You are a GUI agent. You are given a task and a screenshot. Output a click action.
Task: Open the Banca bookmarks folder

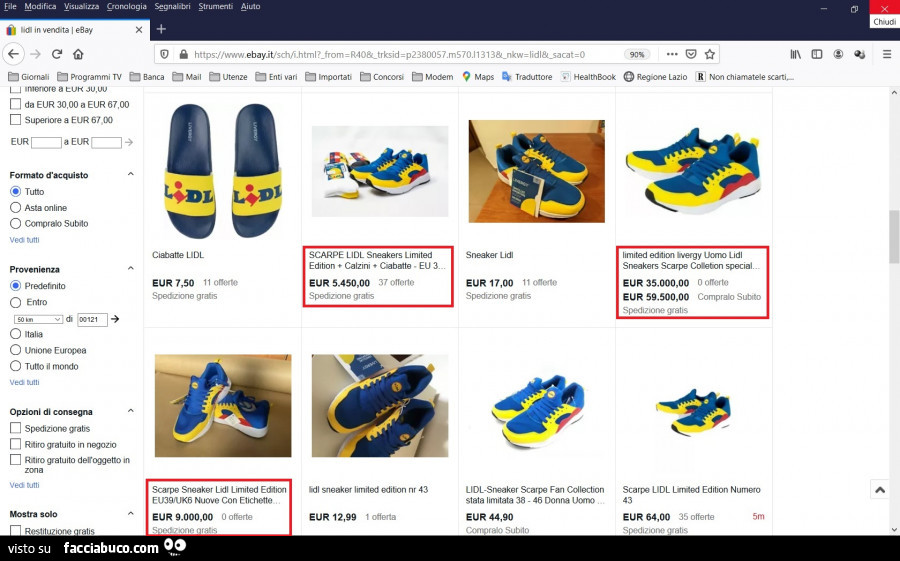(x=147, y=76)
